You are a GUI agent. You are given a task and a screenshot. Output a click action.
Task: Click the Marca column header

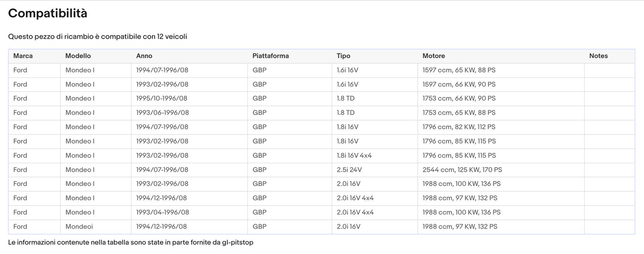coord(23,56)
